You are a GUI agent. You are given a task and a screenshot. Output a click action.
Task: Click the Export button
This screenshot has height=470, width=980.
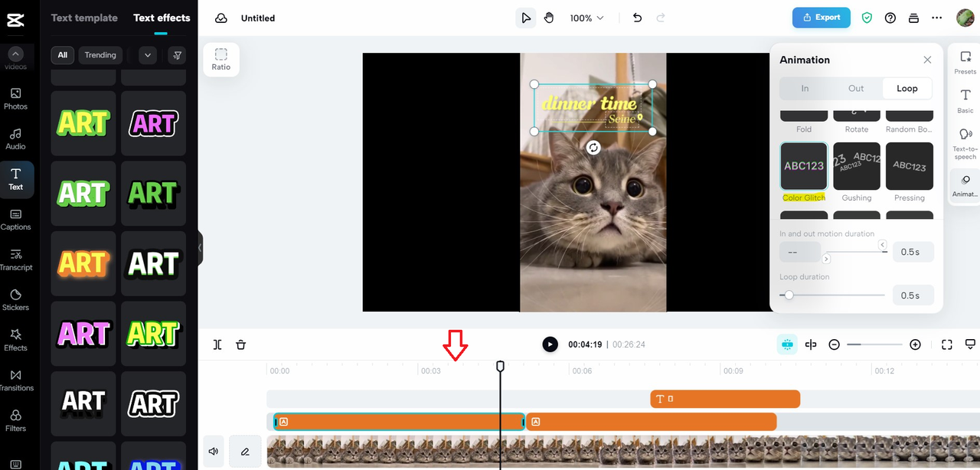tap(821, 17)
